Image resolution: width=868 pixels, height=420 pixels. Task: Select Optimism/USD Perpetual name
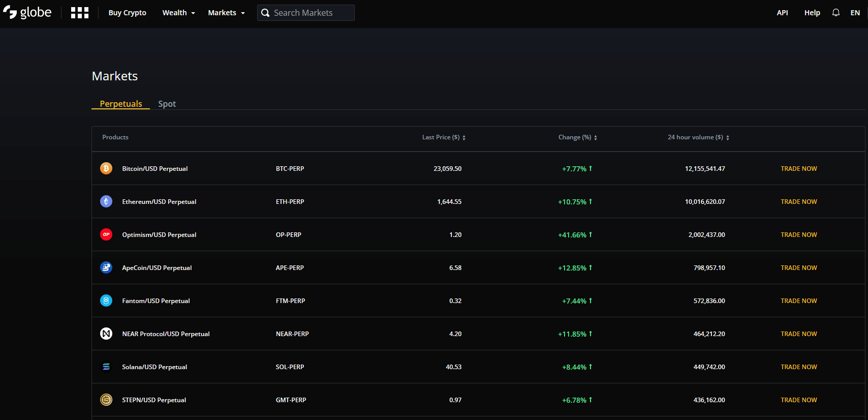click(159, 234)
